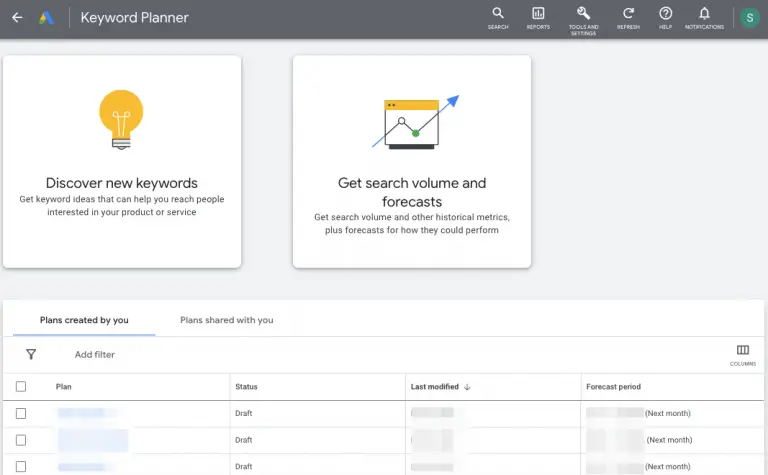Click third row (Next month) forecast text
The image size is (768, 475).
tap(668, 466)
